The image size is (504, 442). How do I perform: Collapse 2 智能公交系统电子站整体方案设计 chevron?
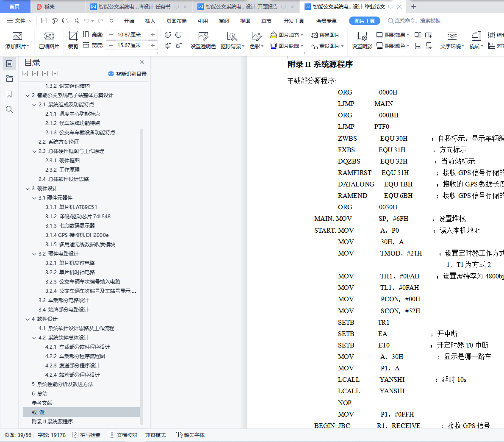click(28, 95)
